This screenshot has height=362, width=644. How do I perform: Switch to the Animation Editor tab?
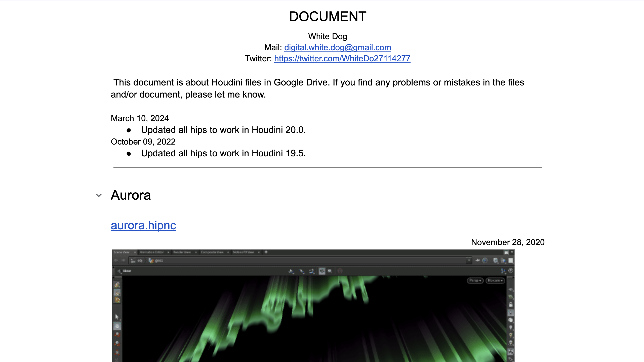pos(152,252)
